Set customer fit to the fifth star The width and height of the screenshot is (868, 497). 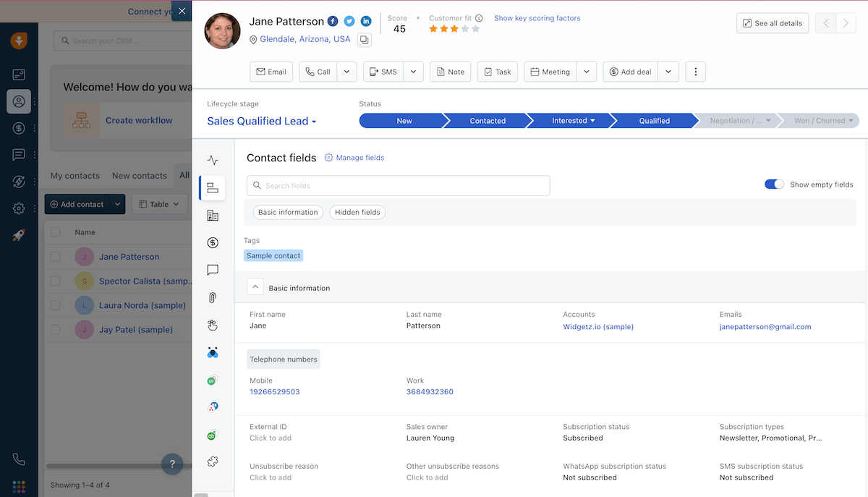(x=475, y=30)
